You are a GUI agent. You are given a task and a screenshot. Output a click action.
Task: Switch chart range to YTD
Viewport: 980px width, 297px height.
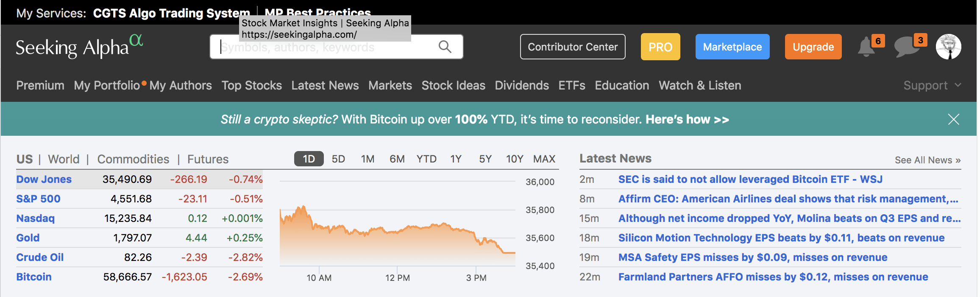[426, 159]
